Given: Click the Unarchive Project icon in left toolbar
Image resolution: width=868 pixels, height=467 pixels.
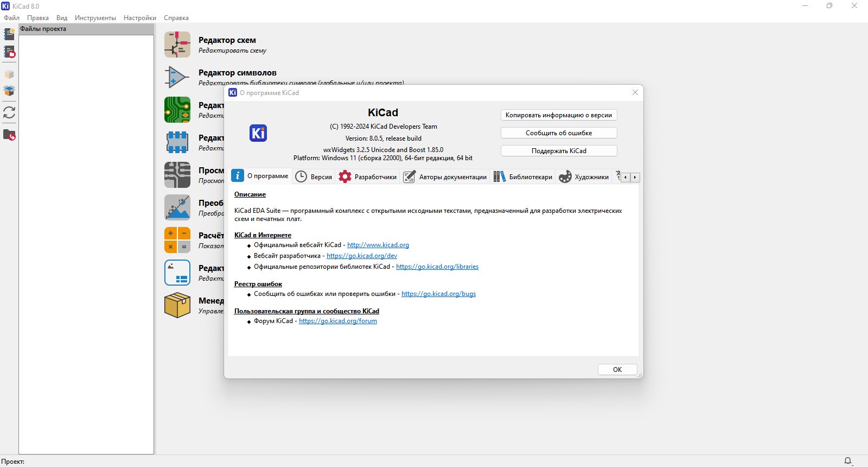Looking at the screenshot, I should (x=9, y=91).
